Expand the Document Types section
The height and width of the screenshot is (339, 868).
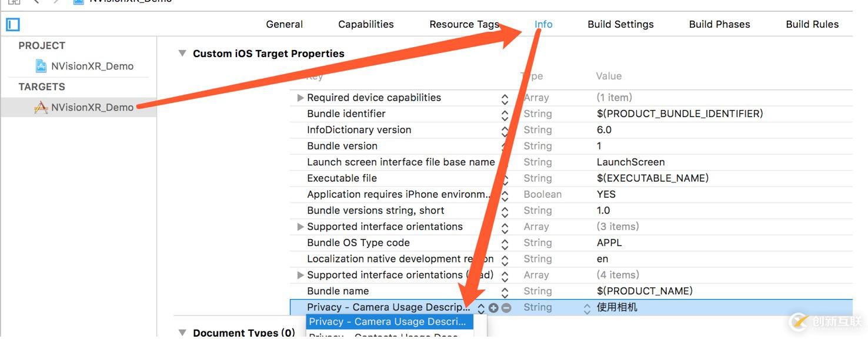pyautogui.click(x=182, y=333)
